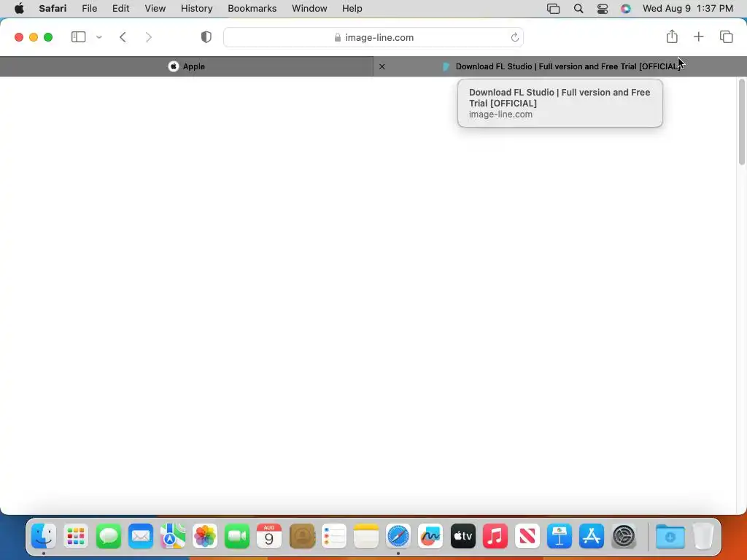
Task: Open Messages from the Dock
Action: [109, 536]
